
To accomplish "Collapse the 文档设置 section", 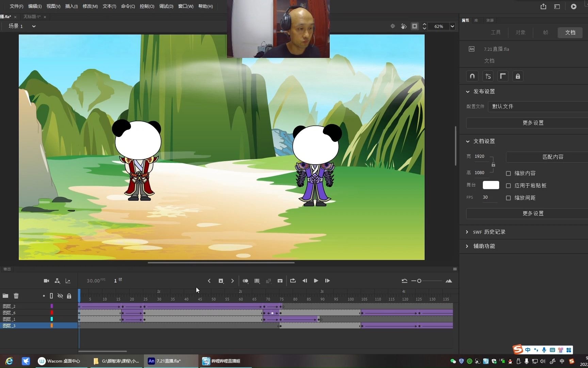I will [x=468, y=141].
